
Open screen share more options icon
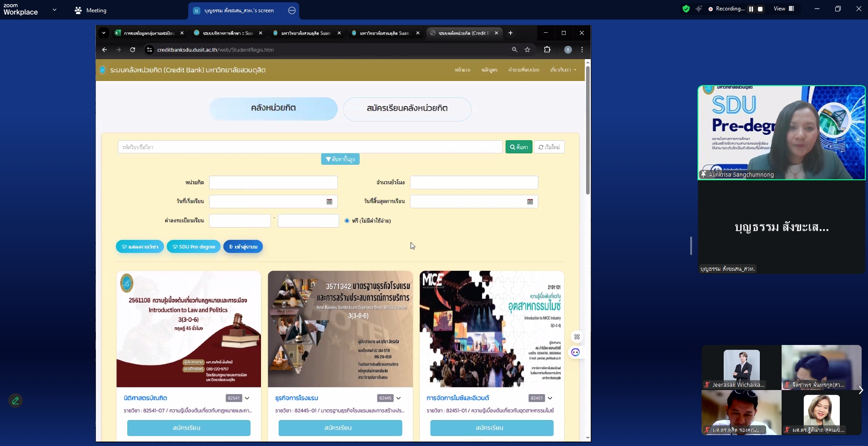click(x=292, y=10)
